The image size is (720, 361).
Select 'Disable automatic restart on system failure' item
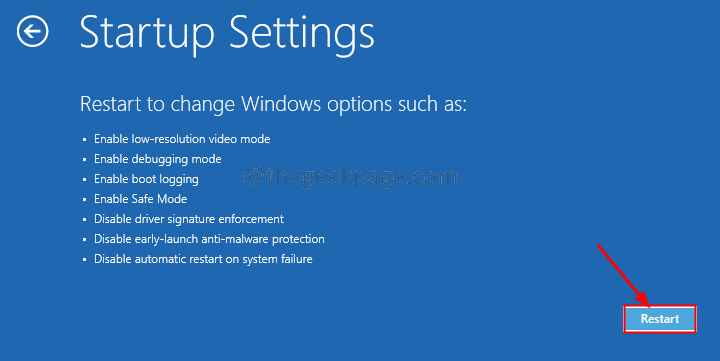[x=203, y=259]
